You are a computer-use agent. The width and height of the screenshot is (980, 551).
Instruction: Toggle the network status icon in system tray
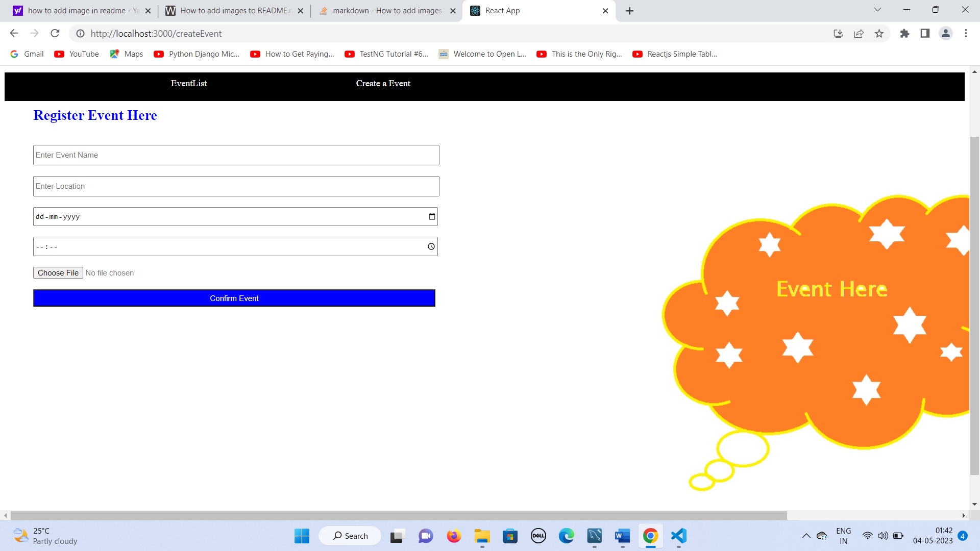[868, 536]
